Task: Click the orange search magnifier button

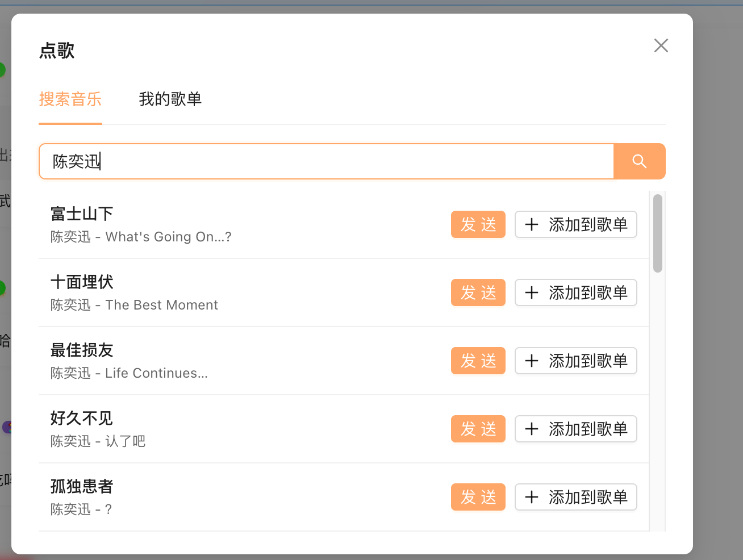Action: [x=640, y=161]
